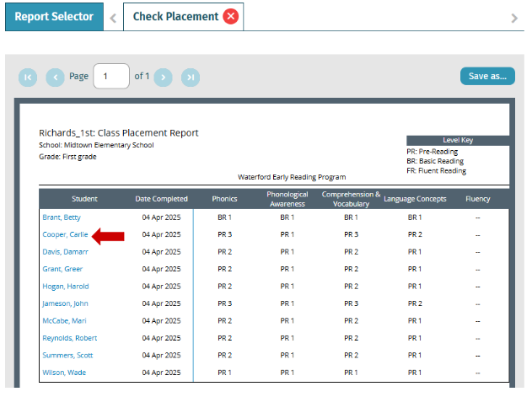
Task: Close the Check Placement tab
Action: coord(231,16)
